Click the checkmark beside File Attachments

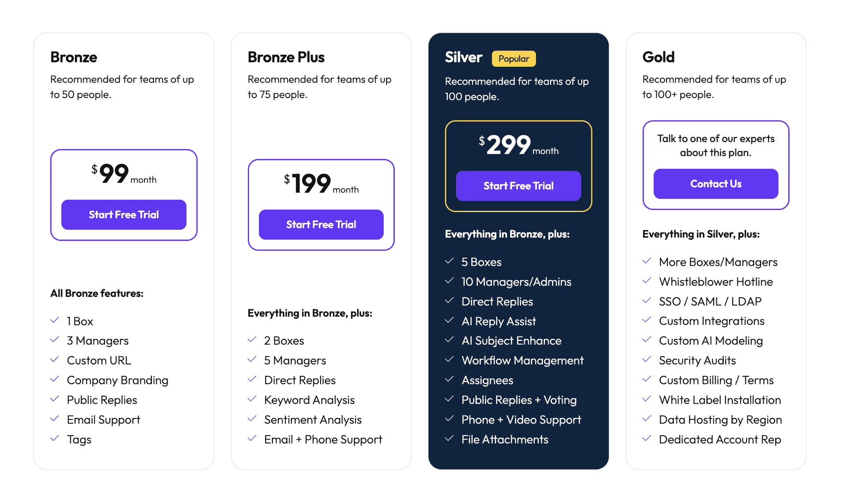click(450, 439)
